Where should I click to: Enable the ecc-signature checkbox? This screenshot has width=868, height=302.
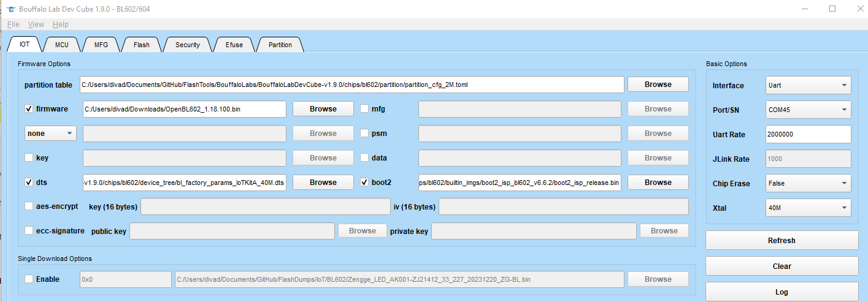tap(29, 231)
